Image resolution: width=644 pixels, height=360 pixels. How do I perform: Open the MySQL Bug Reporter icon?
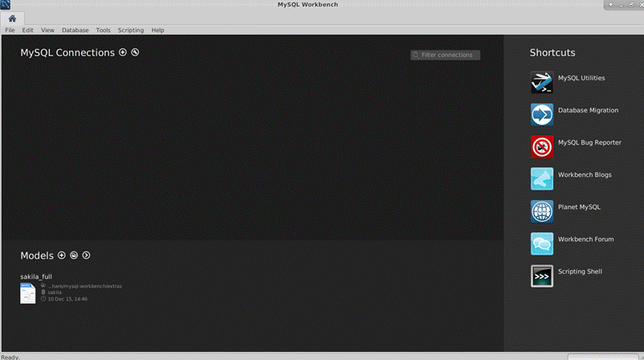[x=542, y=147]
